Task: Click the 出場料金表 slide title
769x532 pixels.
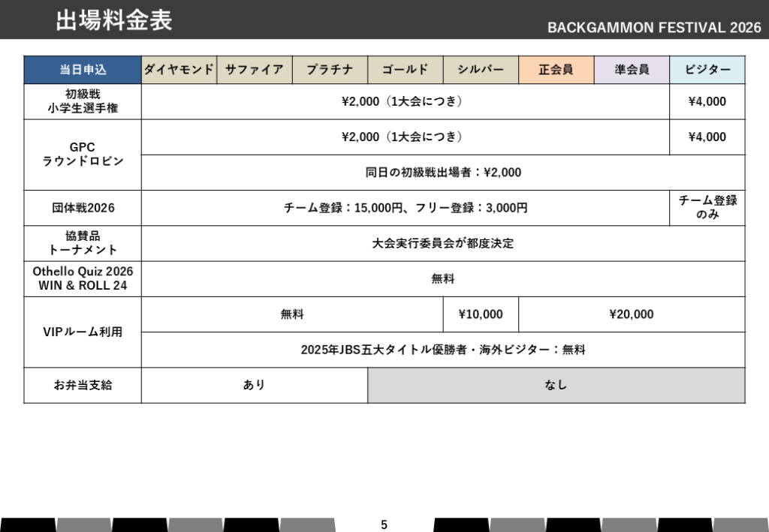Action: click(x=114, y=21)
